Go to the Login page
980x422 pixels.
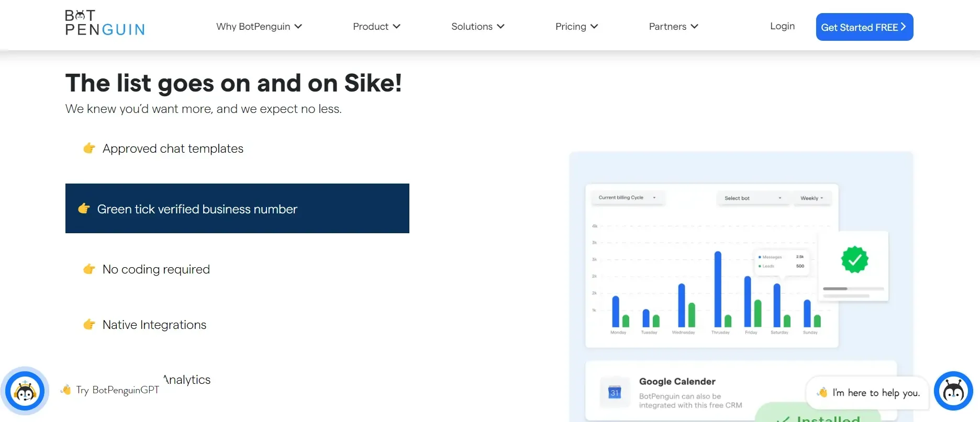[x=782, y=26]
